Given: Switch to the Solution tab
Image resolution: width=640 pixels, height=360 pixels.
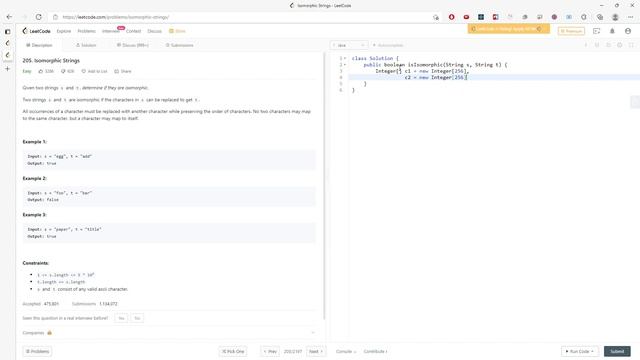Looking at the screenshot, I should pos(86,45).
